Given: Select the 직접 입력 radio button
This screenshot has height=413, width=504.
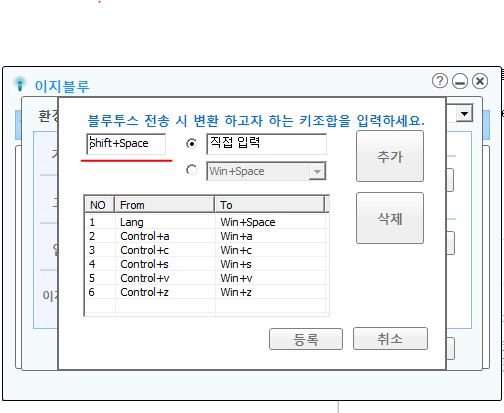Looking at the screenshot, I should [x=191, y=144].
